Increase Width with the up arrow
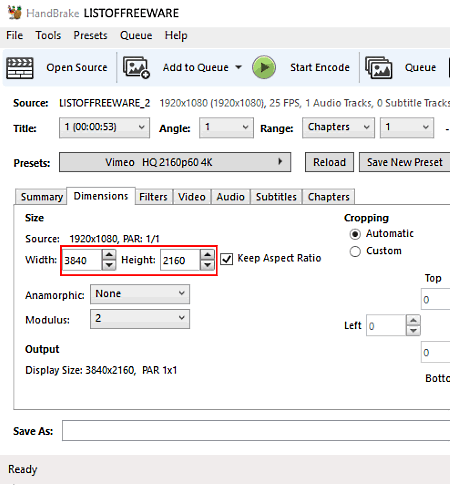 (109, 255)
